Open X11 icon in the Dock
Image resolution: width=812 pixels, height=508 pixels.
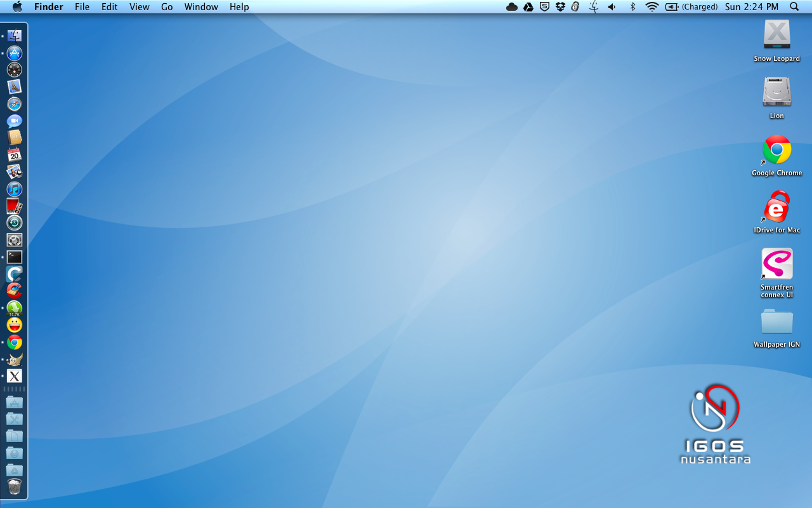tap(15, 376)
